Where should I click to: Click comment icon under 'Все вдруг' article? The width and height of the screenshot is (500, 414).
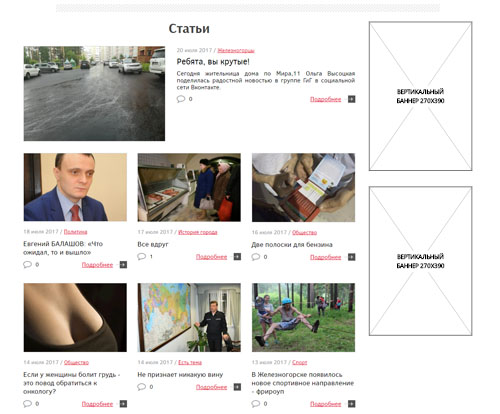coord(142,256)
